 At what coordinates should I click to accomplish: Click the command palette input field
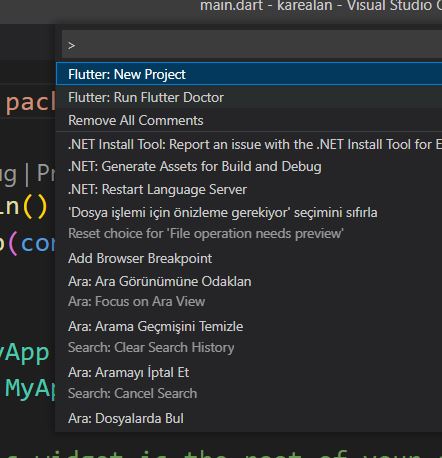(252, 45)
